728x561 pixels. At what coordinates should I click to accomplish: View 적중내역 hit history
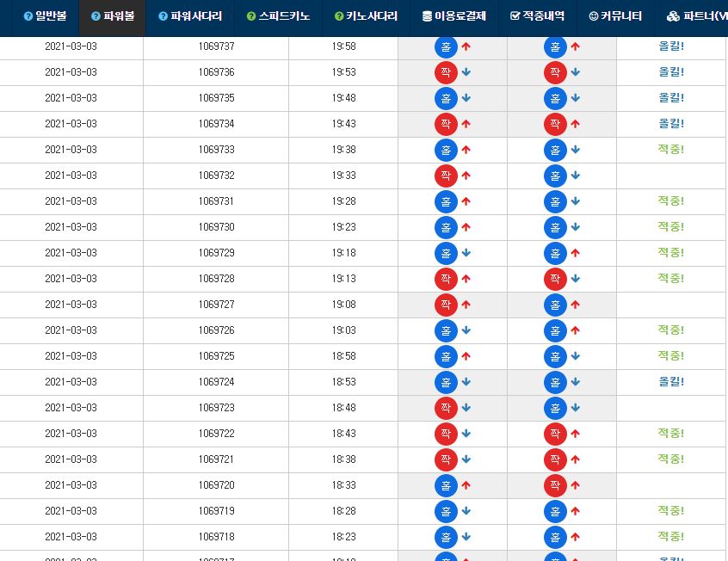click(x=537, y=16)
